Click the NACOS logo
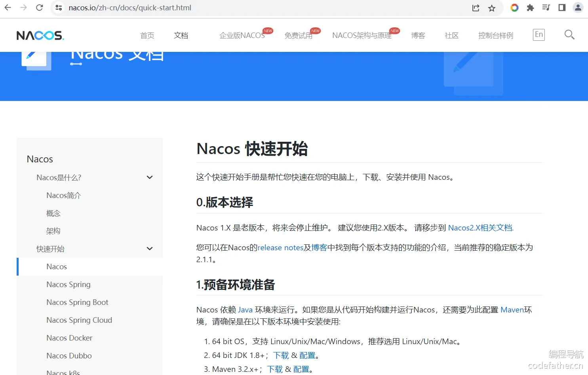 [40, 36]
